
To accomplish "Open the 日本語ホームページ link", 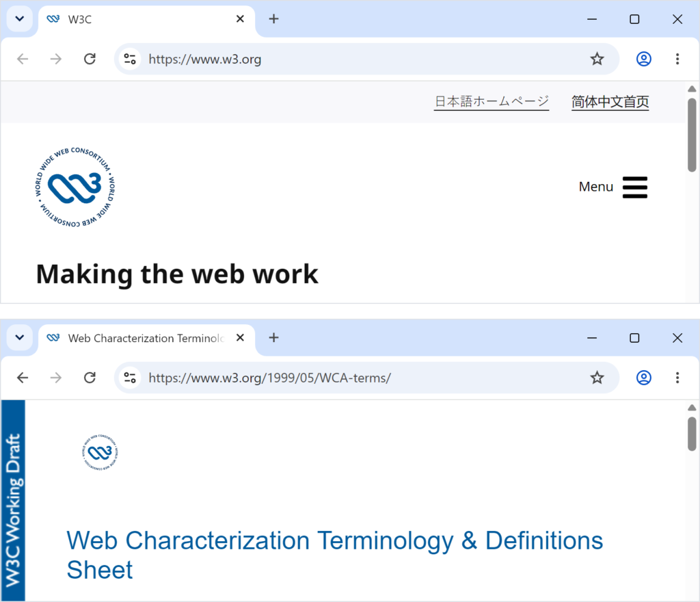I will 492,102.
